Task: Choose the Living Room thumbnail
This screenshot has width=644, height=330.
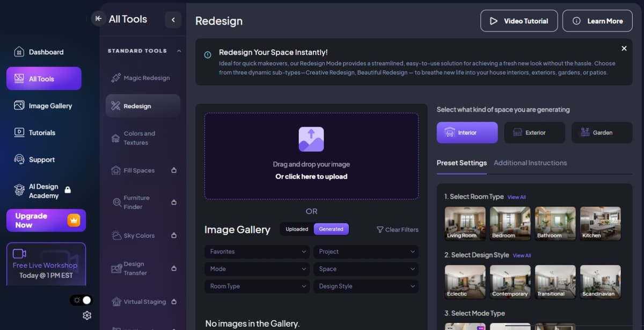Action: (x=465, y=223)
